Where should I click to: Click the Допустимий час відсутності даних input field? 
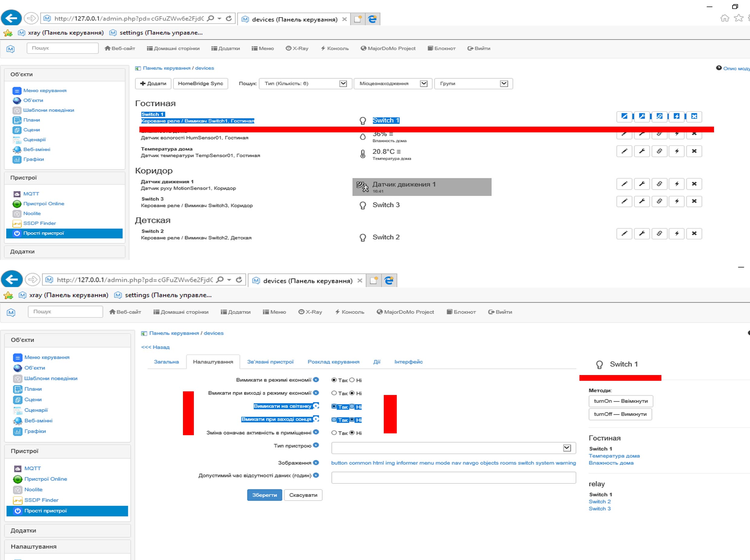click(x=453, y=478)
